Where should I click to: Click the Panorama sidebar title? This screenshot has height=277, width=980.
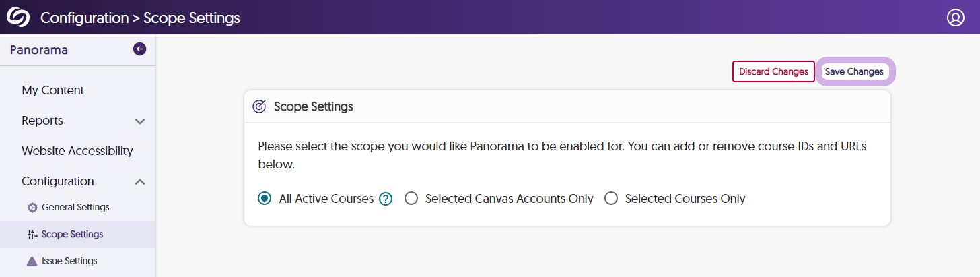39,50
